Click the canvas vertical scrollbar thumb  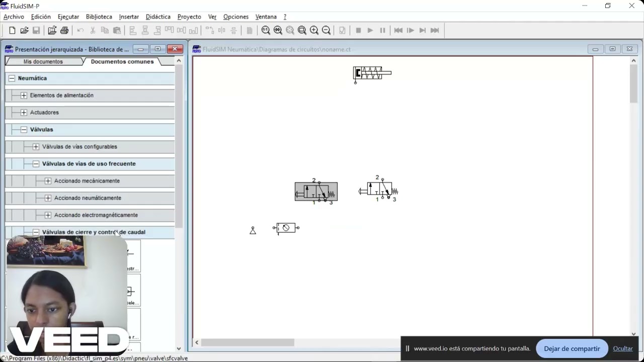tap(633, 84)
